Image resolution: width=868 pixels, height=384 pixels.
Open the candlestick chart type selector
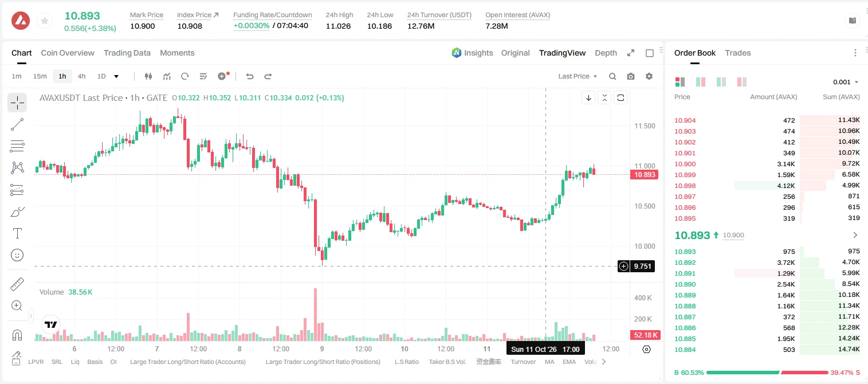149,76
